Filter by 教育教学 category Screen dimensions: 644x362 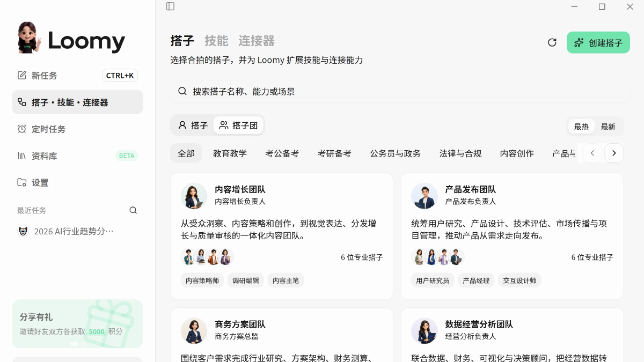230,153
